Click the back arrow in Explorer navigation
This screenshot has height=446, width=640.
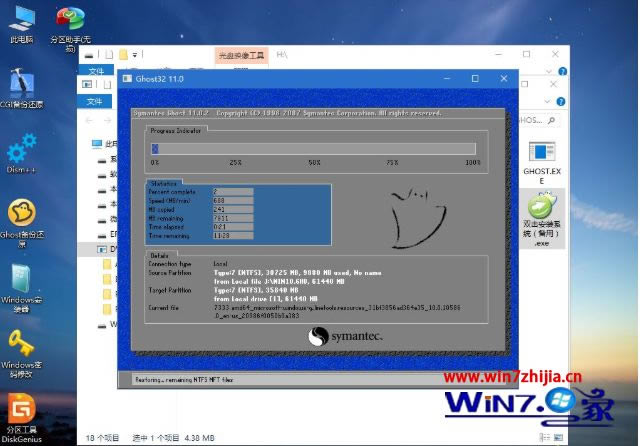point(89,120)
